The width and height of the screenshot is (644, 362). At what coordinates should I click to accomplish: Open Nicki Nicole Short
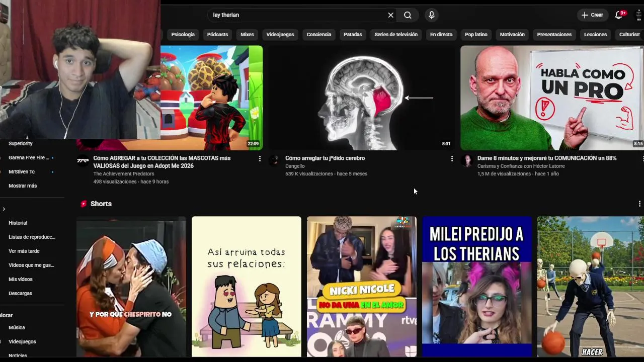click(x=362, y=287)
